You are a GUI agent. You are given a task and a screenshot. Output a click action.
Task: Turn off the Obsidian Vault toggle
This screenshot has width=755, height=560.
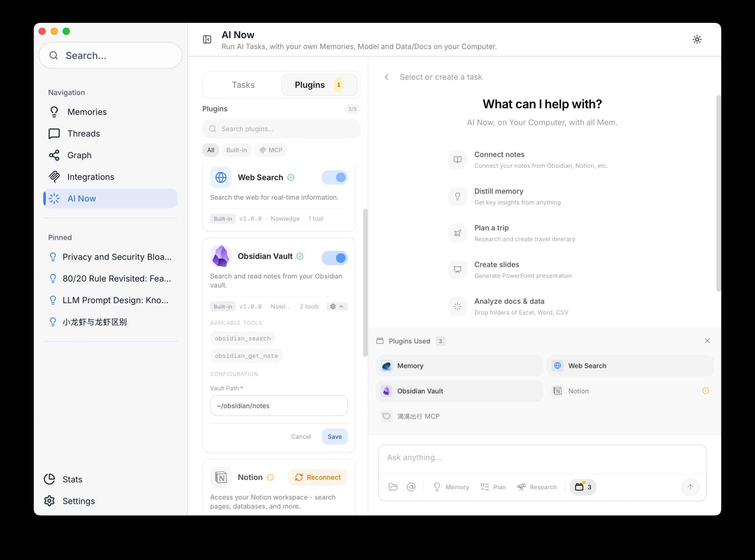(334, 258)
